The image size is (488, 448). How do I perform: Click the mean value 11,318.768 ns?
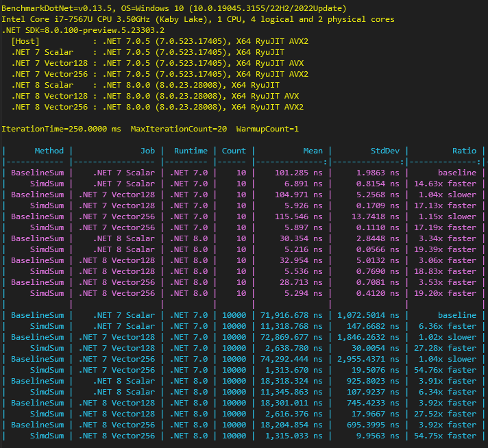[291, 326]
